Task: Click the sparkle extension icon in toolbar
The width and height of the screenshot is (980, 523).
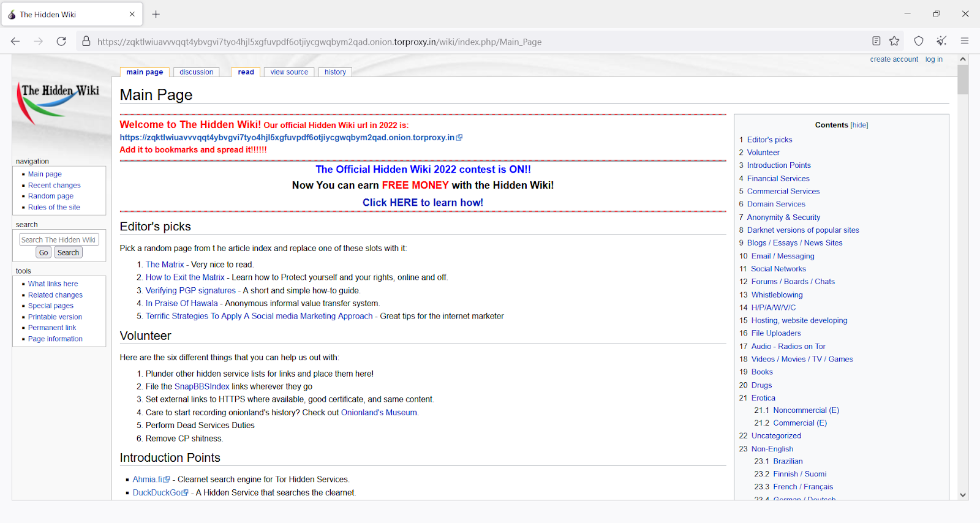Action: pyautogui.click(x=941, y=41)
